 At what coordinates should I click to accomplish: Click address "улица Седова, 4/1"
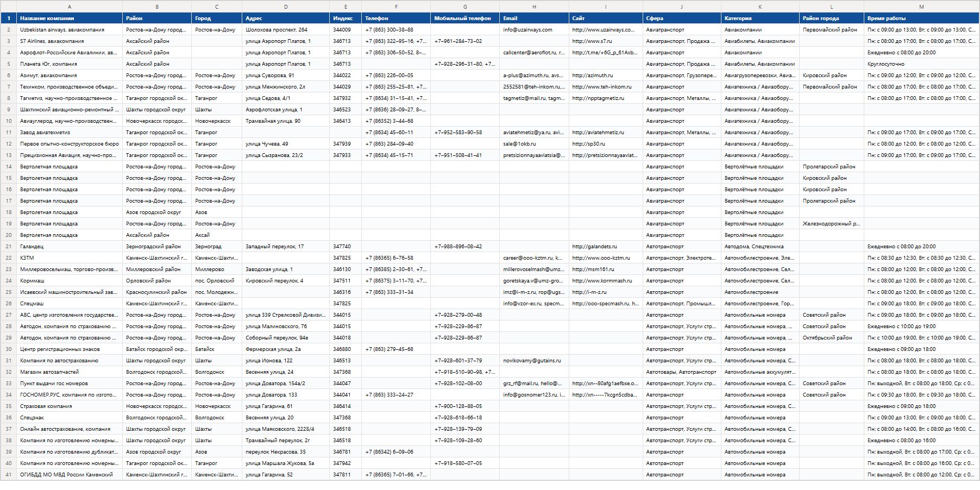pyautogui.click(x=286, y=98)
